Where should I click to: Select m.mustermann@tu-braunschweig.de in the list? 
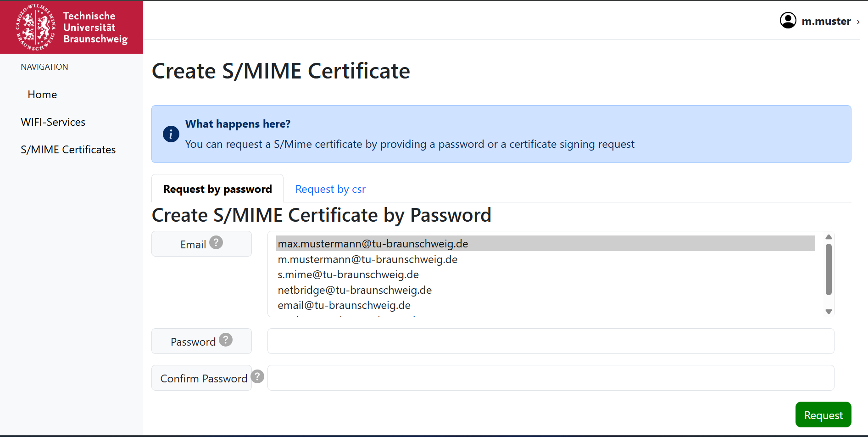pos(545,259)
